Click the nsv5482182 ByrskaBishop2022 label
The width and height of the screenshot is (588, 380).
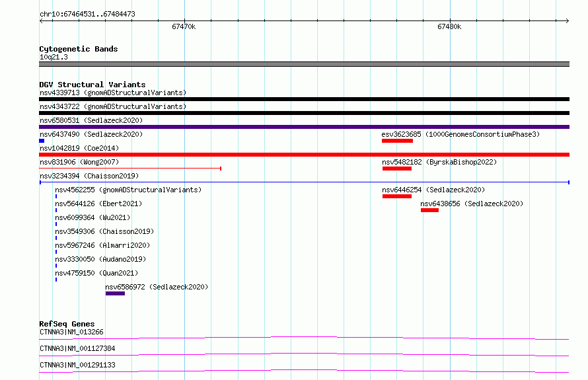pyautogui.click(x=439, y=162)
